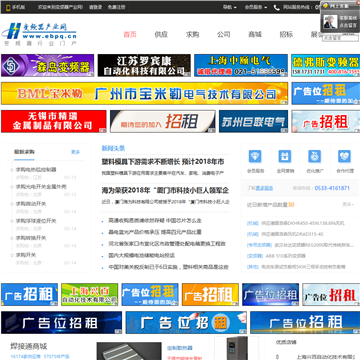Open the 焊接通商城 section heading
Viewport: 360px width, 360px height.
point(29,346)
